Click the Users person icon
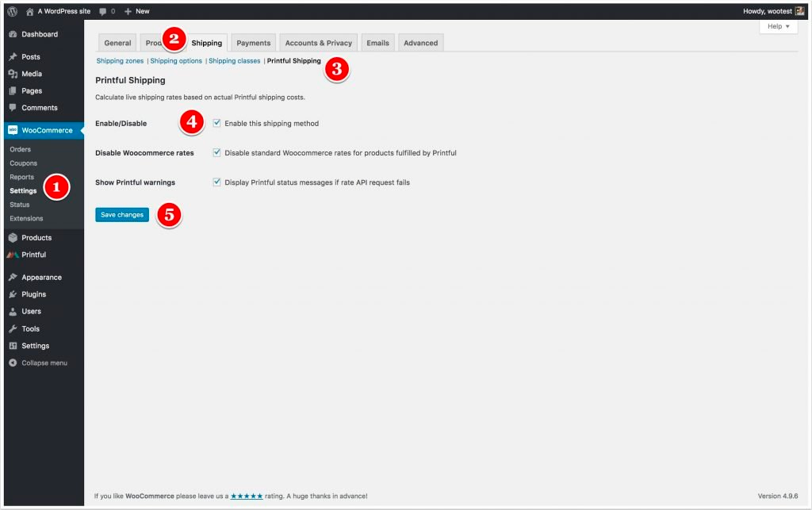The height and width of the screenshot is (510, 812). click(13, 312)
